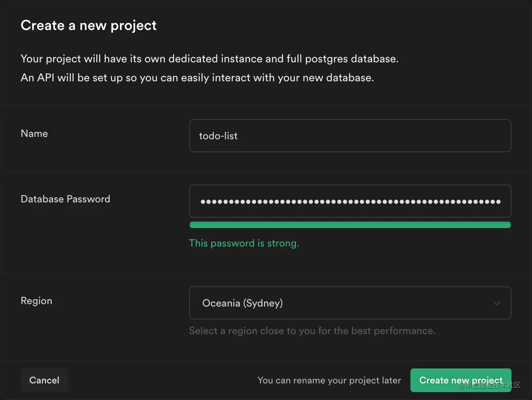The height and width of the screenshot is (400, 532).
Task: Click the "You can rename your project later" text
Action: click(x=329, y=380)
